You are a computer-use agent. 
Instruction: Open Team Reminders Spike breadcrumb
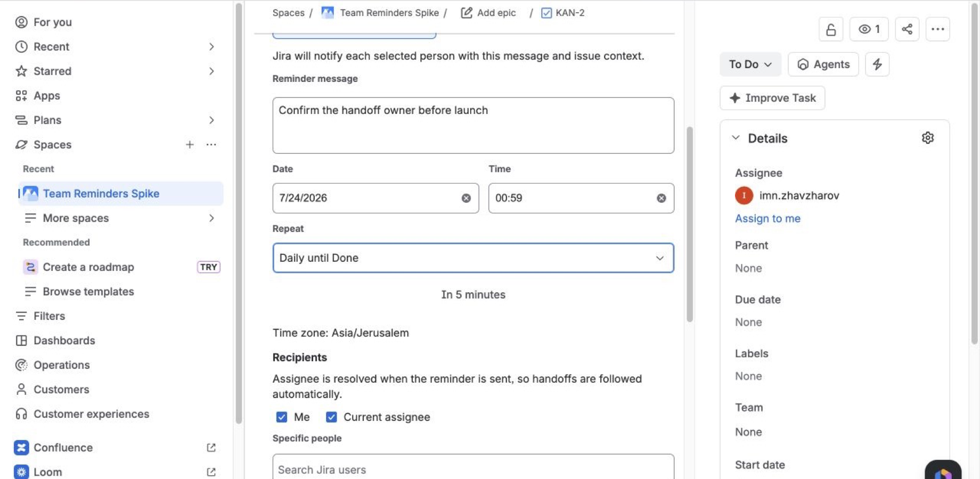[x=389, y=12]
